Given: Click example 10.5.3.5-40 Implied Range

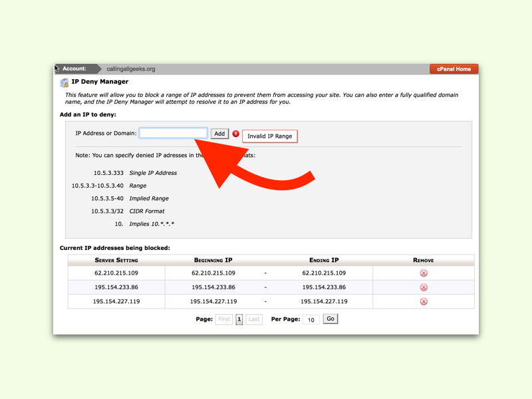Looking at the screenshot, I should (x=130, y=198).
